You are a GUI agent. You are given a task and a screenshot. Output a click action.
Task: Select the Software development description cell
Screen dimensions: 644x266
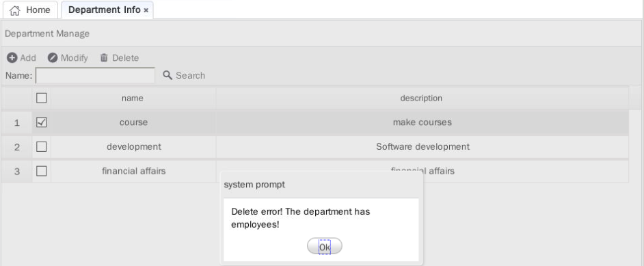[x=422, y=146]
